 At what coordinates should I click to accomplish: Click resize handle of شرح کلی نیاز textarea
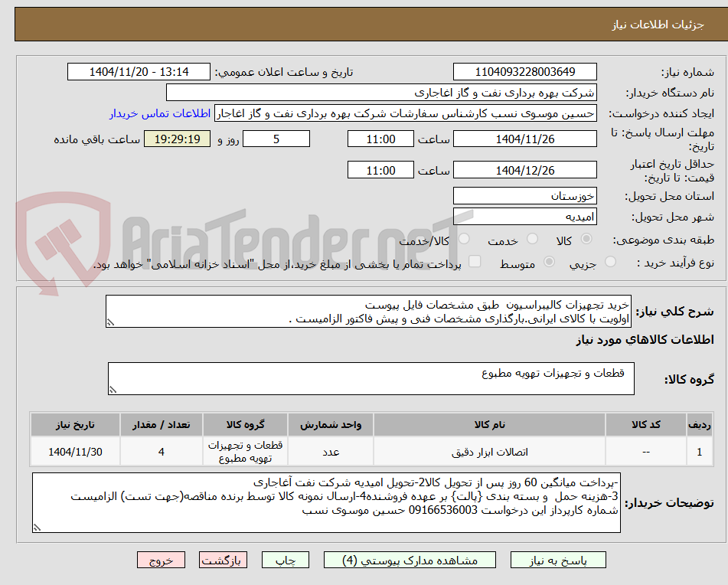point(110,322)
